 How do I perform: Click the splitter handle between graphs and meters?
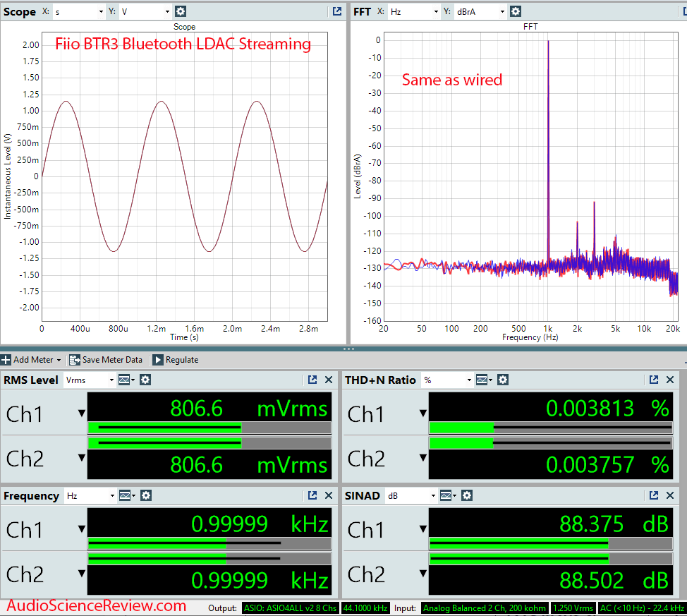click(348, 349)
